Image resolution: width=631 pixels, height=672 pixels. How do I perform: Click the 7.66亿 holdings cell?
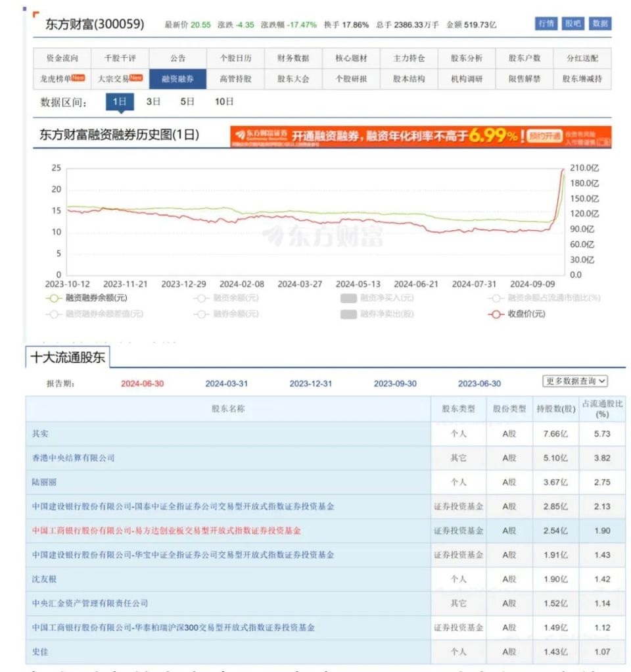point(555,434)
